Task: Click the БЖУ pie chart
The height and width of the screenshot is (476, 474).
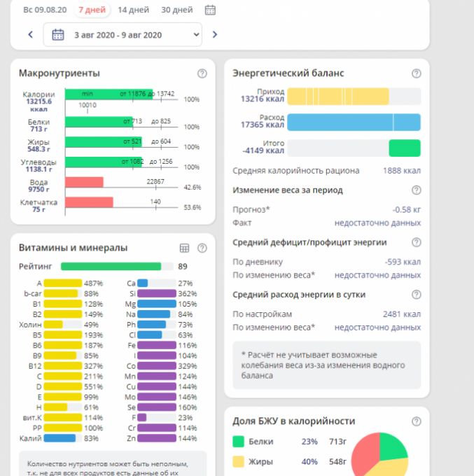Action: click(x=382, y=458)
